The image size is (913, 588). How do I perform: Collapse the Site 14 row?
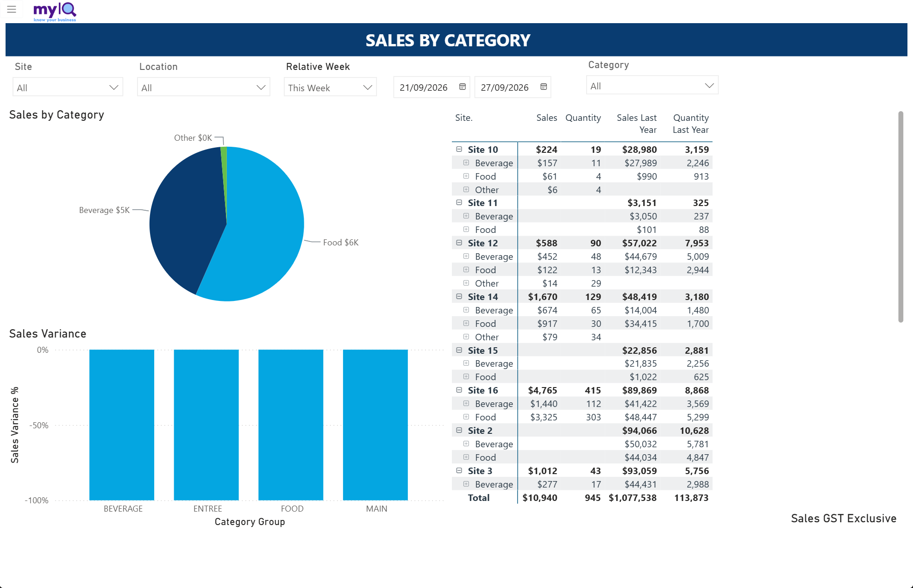[459, 296]
